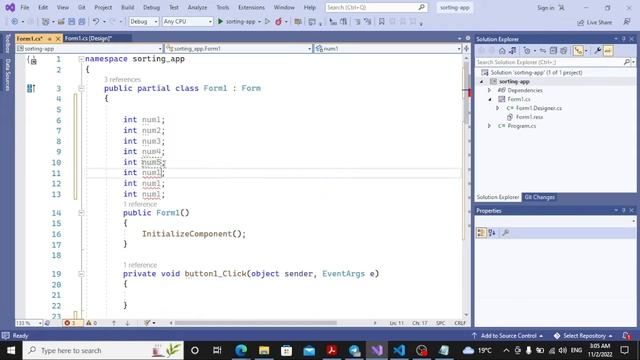Image resolution: width=640 pixels, height=360 pixels.
Task: Click '3 references' CodeLens link
Action: tap(122, 80)
